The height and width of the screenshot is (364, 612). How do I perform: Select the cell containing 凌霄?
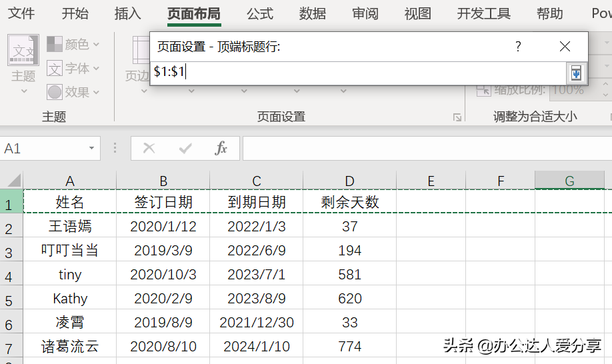[x=70, y=322]
